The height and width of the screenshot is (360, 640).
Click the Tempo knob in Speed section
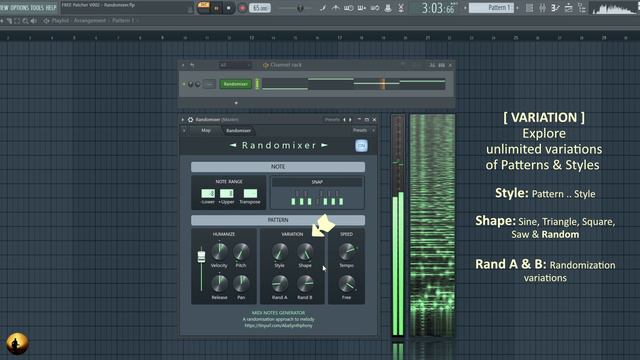coord(347,251)
